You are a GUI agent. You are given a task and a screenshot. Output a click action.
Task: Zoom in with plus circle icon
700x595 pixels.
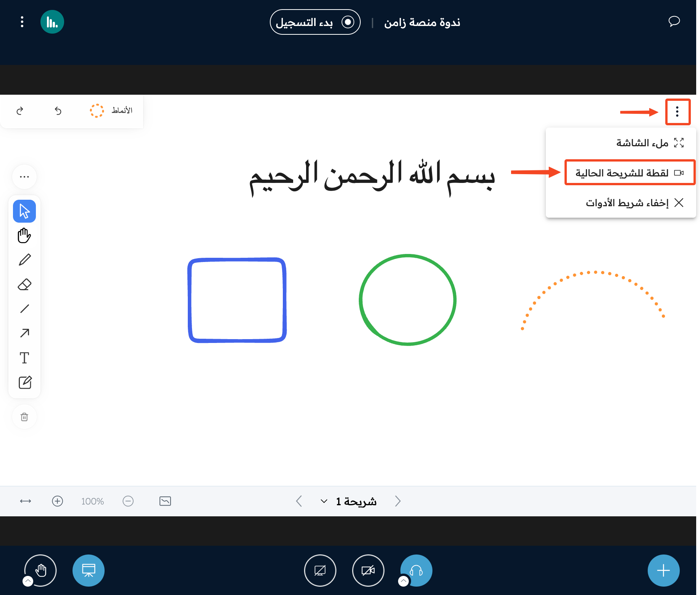tap(57, 501)
